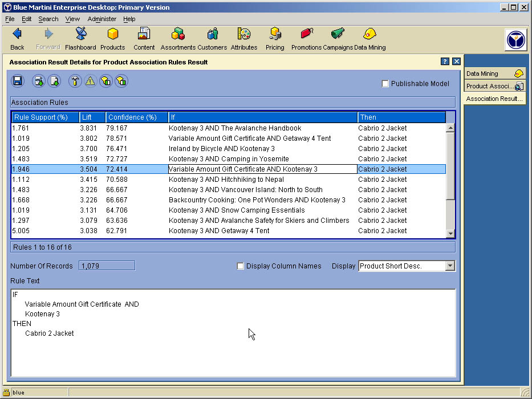Open the File menu

(x=10, y=19)
